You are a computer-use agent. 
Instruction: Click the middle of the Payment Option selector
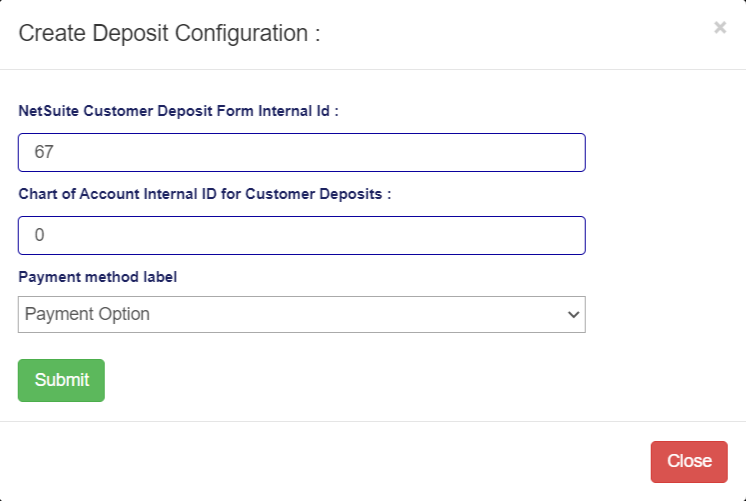(x=301, y=314)
